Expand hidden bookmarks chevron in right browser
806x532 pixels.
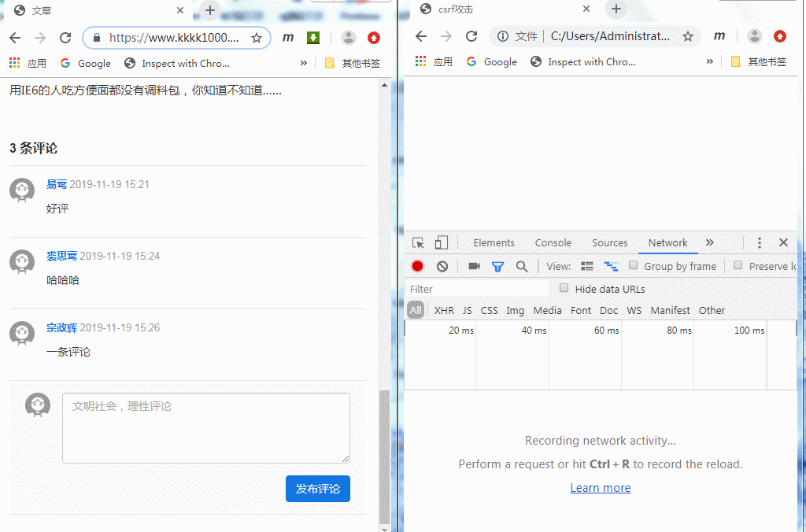point(709,61)
